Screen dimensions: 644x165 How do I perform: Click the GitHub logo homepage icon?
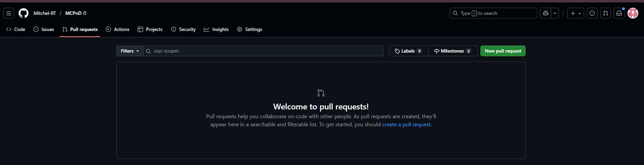[x=24, y=13]
